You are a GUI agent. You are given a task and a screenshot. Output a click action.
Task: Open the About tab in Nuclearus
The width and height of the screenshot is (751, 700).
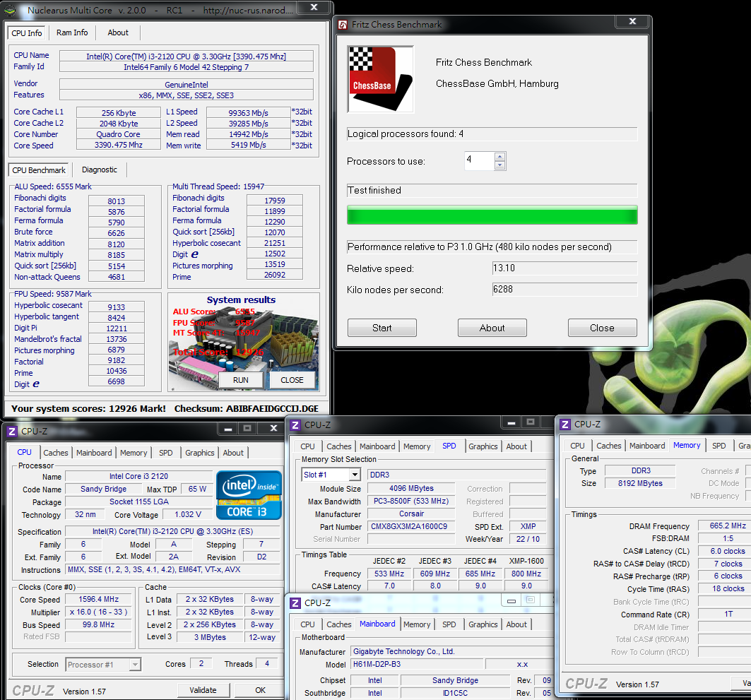[118, 32]
